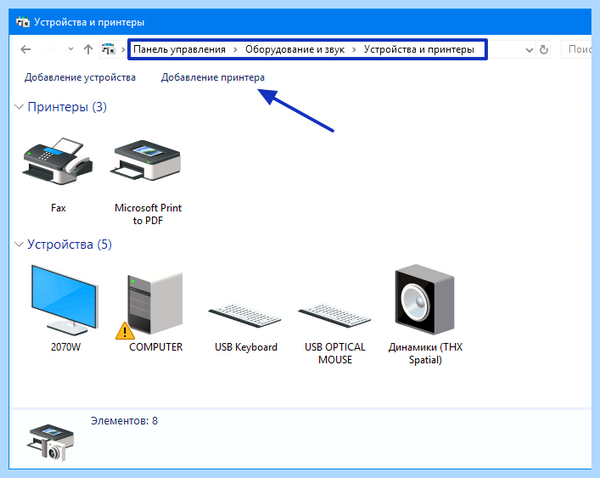This screenshot has width=600, height=478.
Task: Select the USB Keyboard icon
Action: click(x=245, y=315)
